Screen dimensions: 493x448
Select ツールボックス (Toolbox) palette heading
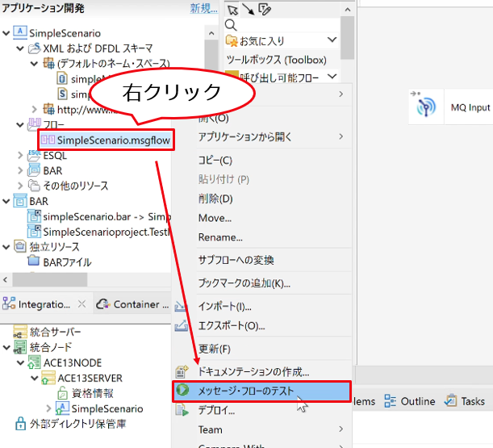click(277, 60)
